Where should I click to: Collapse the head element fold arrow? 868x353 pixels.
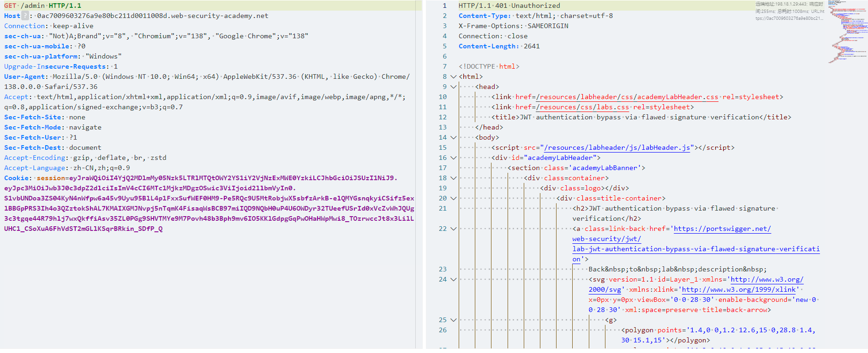[453, 87]
